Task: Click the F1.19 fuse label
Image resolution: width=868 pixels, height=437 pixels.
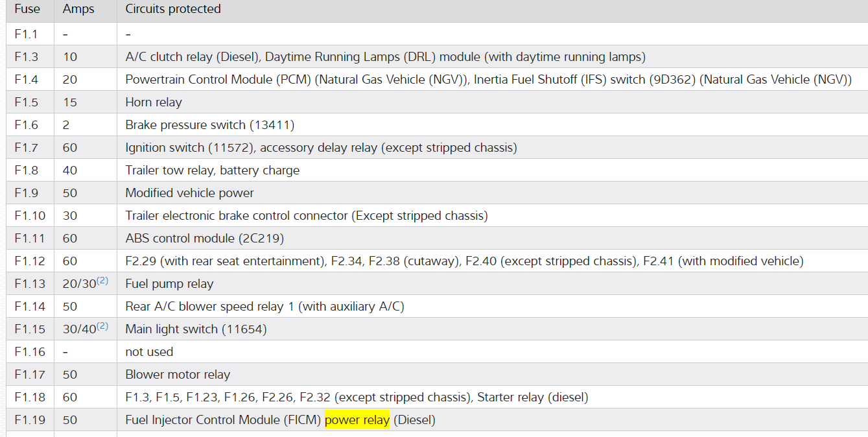Action: [30, 420]
